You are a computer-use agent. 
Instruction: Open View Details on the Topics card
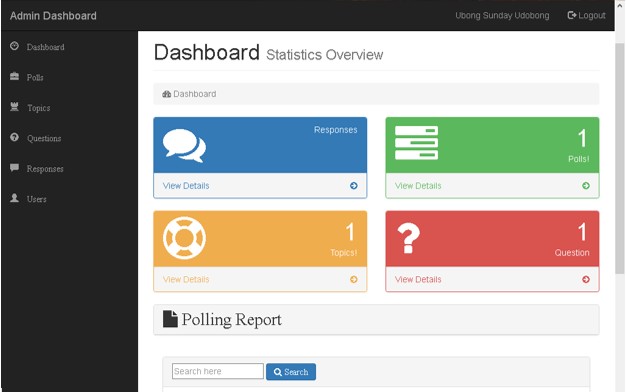(186, 279)
